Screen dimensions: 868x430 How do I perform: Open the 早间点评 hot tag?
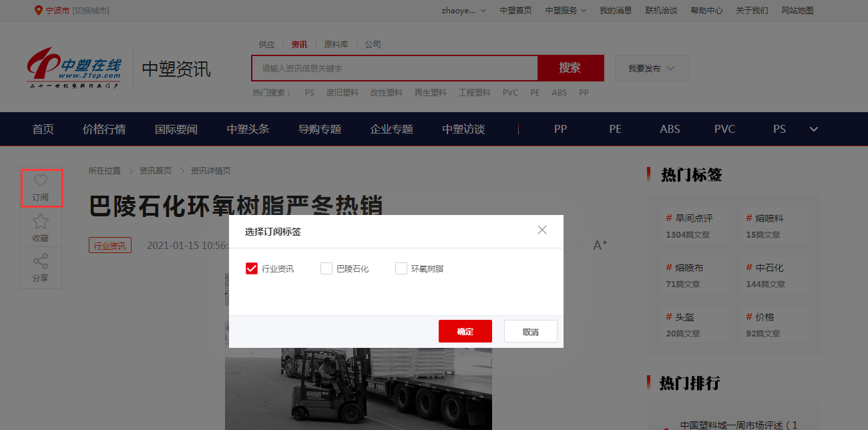694,218
